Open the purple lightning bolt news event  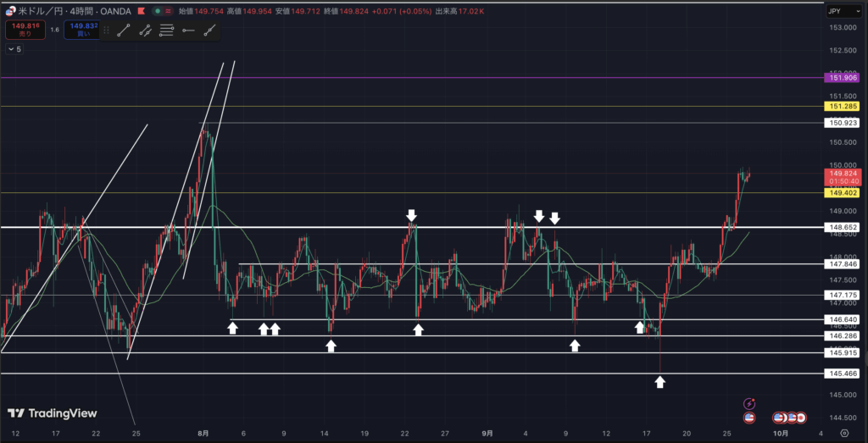tap(748, 404)
